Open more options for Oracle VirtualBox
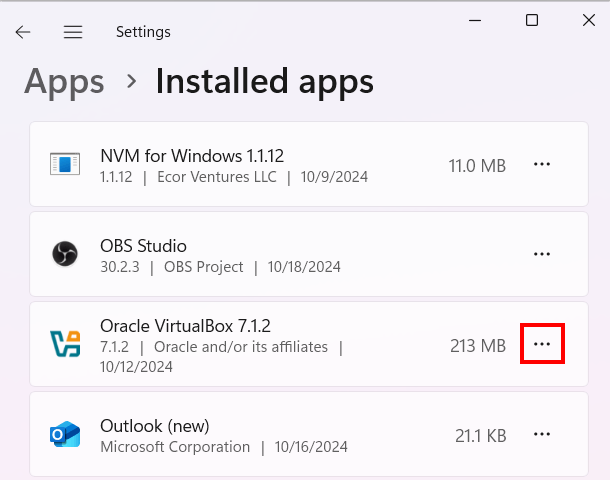Image resolution: width=610 pixels, height=480 pixels. click(x=542, y=344)
